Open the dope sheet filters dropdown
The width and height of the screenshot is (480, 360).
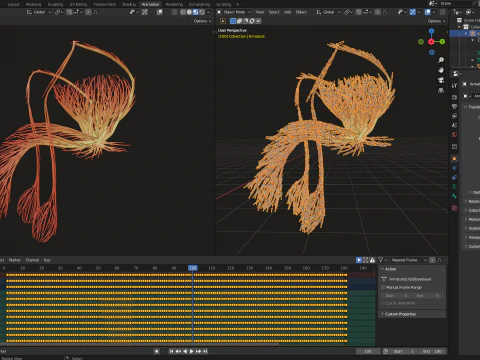point(382,260)
